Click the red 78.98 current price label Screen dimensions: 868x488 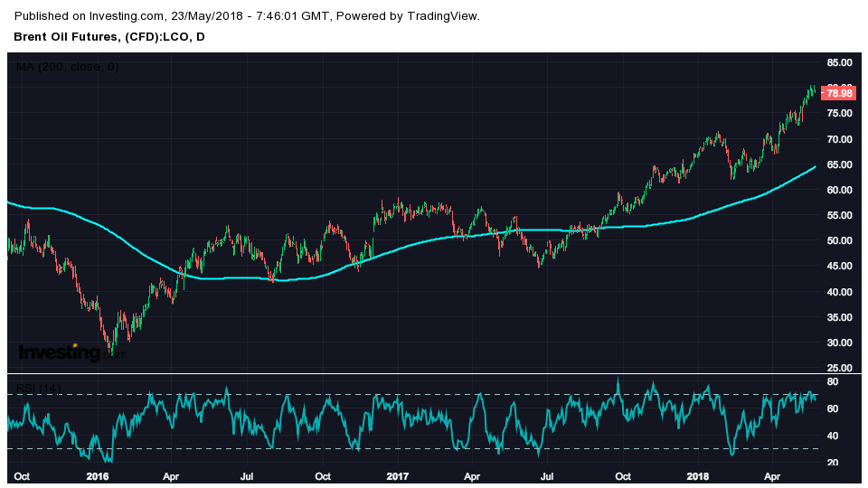pos(839,93)
